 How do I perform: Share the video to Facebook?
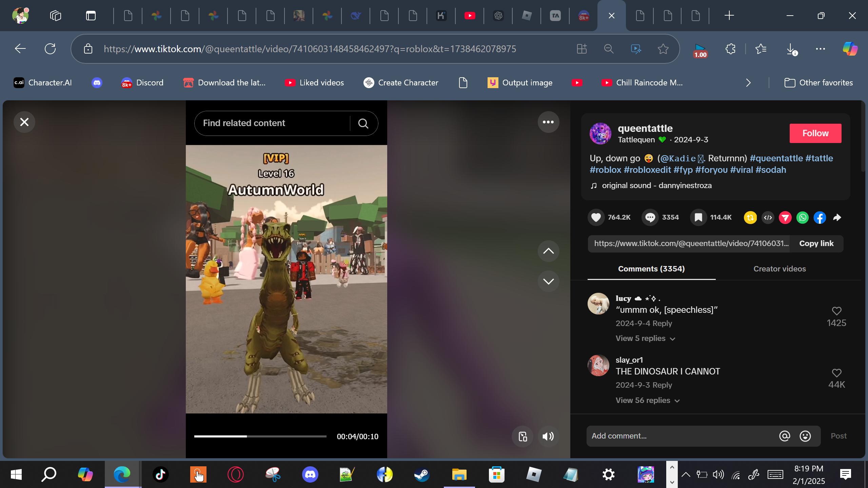tap(820, 217)
